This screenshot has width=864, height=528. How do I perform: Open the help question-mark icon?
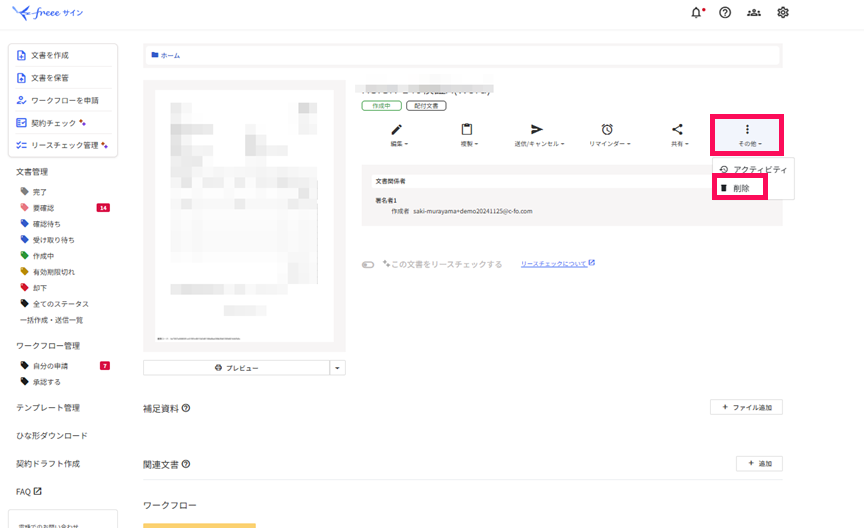pyautogui.click(x=725, y=13)
